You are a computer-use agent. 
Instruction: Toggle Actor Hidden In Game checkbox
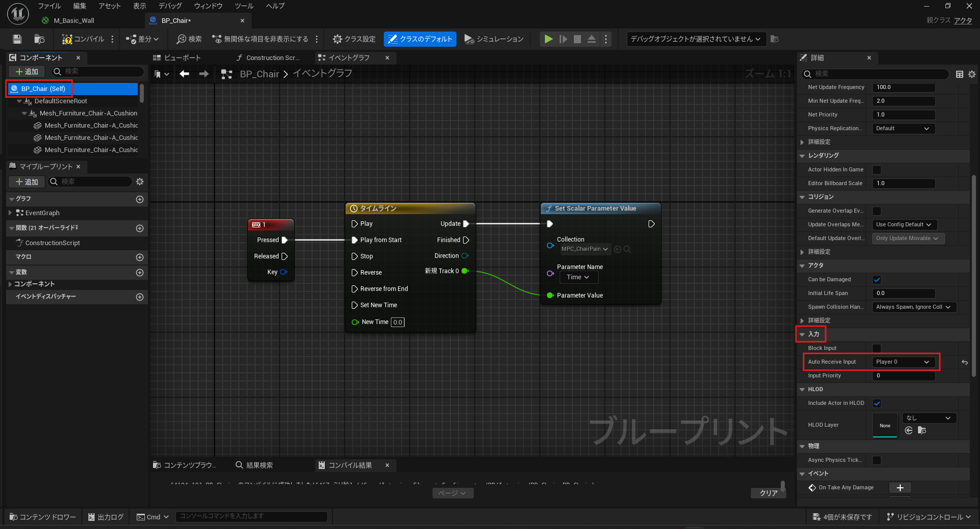tap(877, 170)
